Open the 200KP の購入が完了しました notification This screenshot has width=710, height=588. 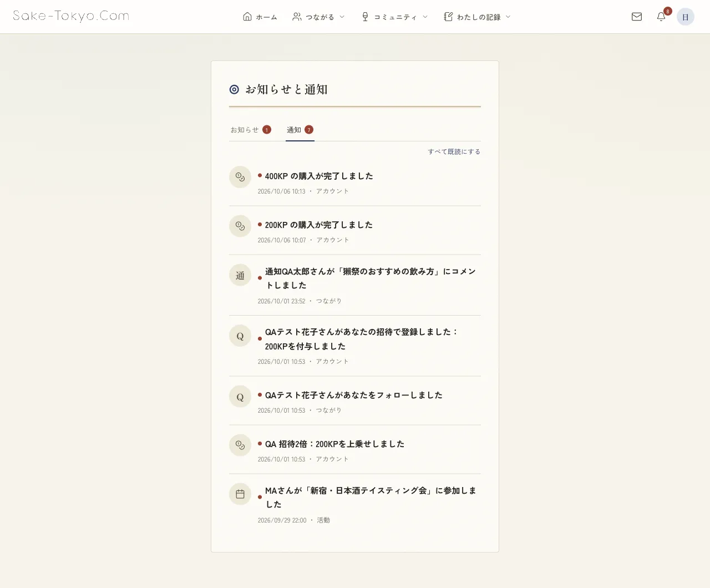pos(355,230)
